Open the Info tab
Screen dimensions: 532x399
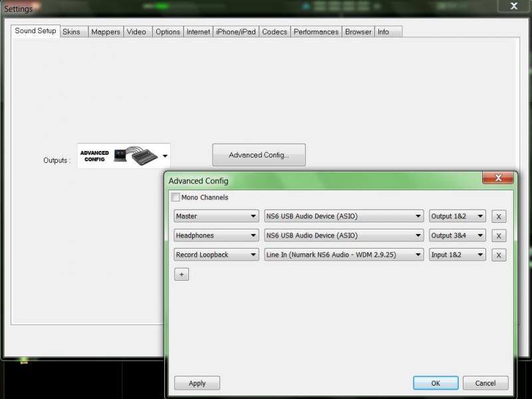click(x=388, y=32)
